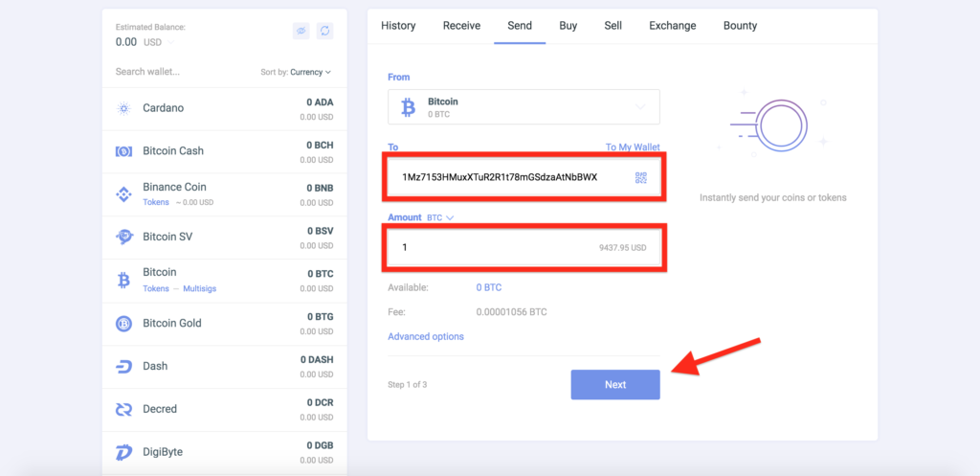Select Bitcoin Gold wallet name

(x=172, y=324)
